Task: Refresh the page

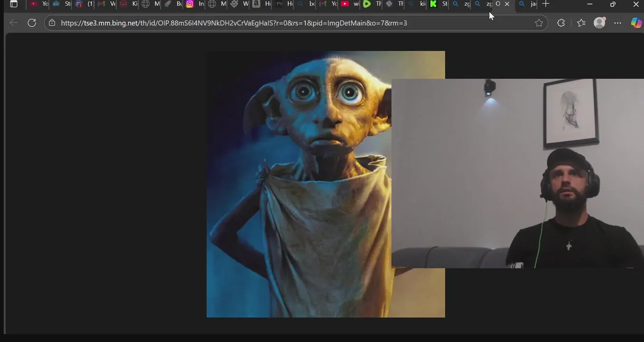Action: [32, 23]
